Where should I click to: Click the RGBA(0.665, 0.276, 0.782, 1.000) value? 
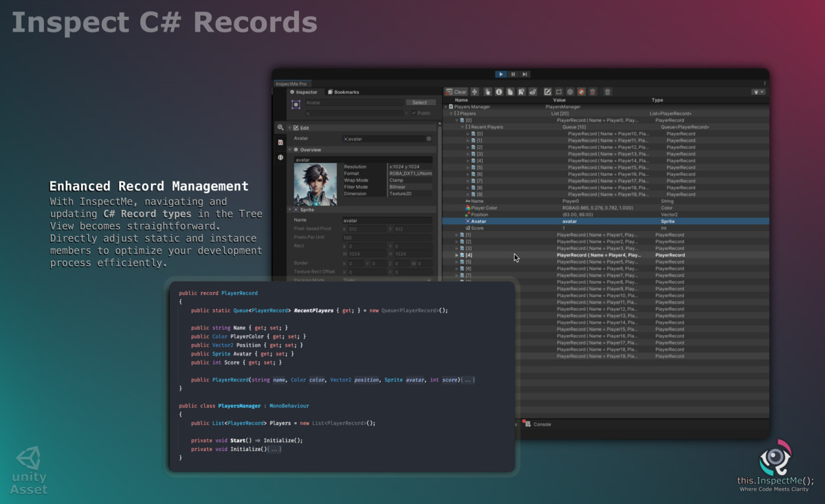(598, 208)
